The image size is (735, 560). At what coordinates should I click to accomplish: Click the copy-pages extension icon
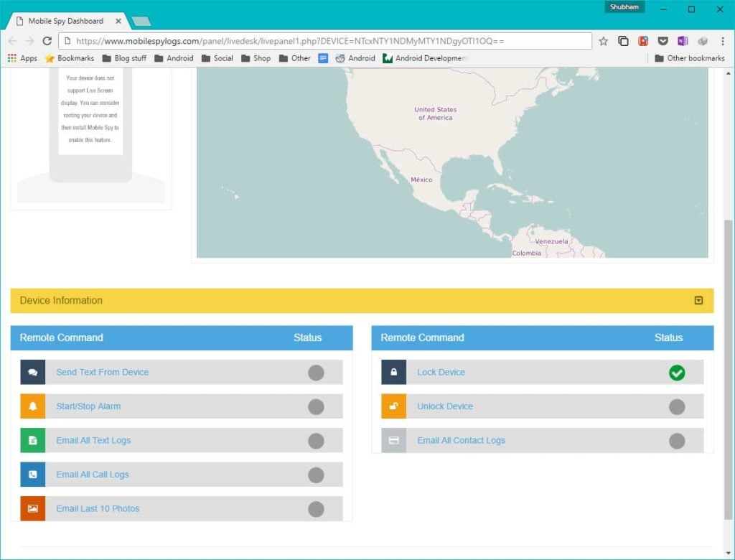[x=623, y=41]
